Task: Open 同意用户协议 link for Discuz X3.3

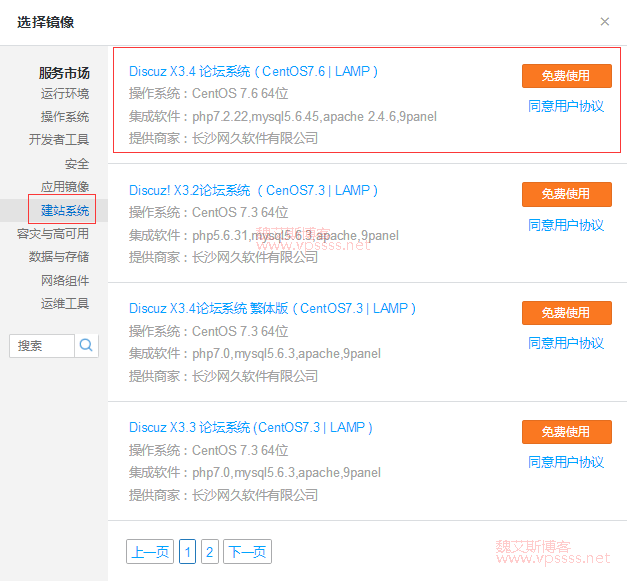Action: (x=566, y=462)
